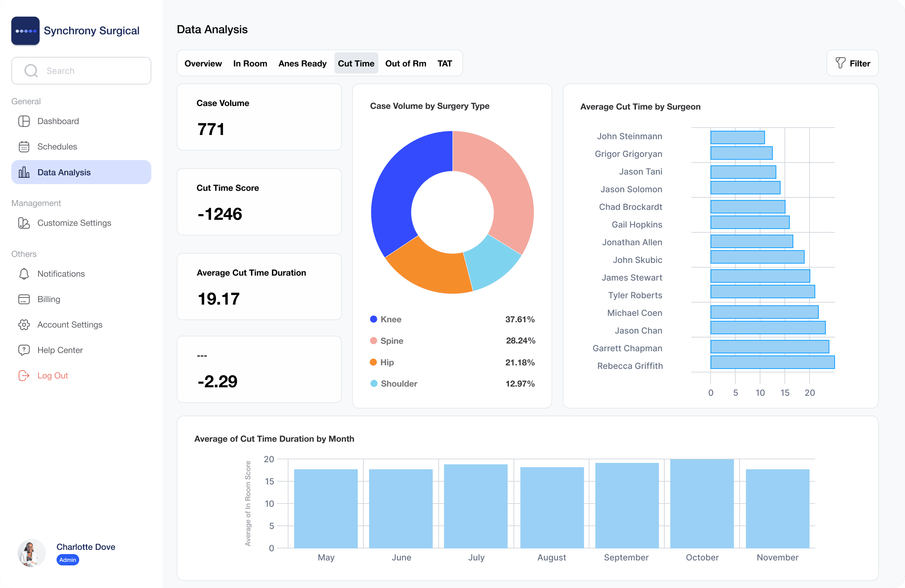This screenshot has height=588, width=905.
Task: Open Schedules via its calendar icon
Action: [24, 147]
